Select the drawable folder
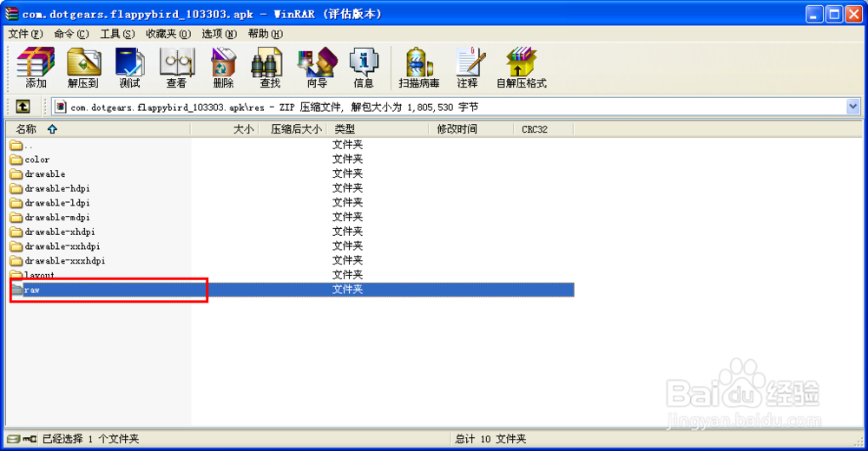This screenshot has width=868, height=451. pyautogui.click(x=37, y=173)
